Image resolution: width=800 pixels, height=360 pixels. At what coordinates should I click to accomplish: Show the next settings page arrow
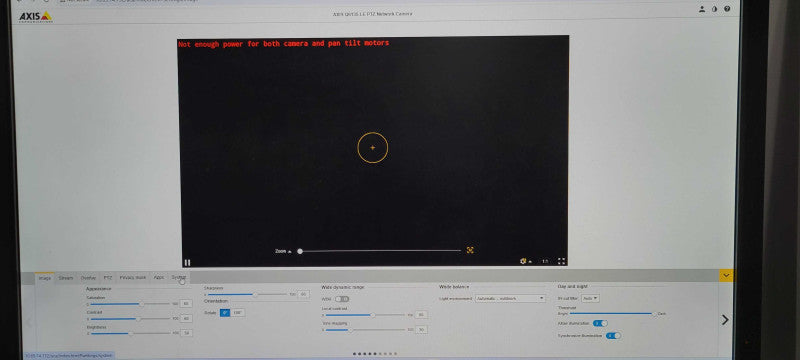coord(725,320)
